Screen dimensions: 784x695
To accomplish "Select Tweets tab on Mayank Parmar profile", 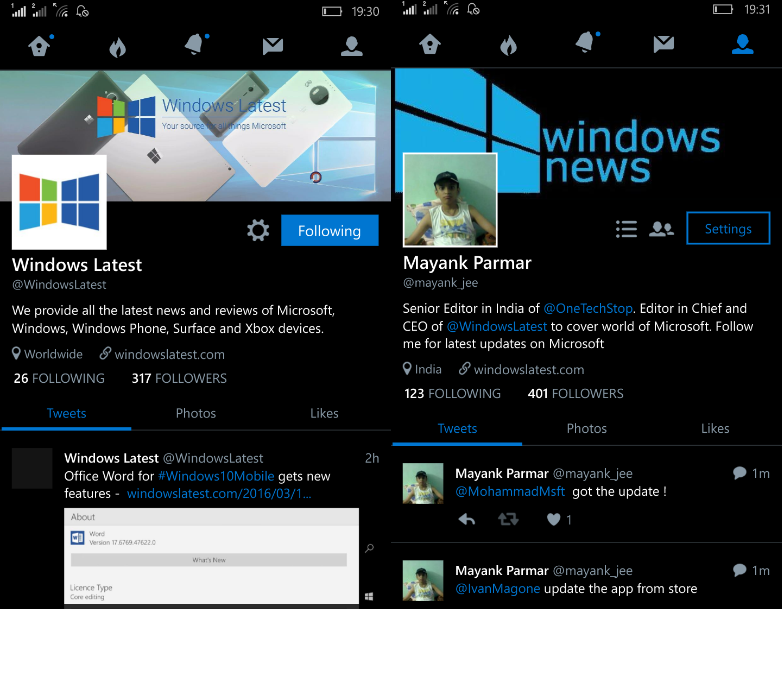I will [x=457, y=429].
